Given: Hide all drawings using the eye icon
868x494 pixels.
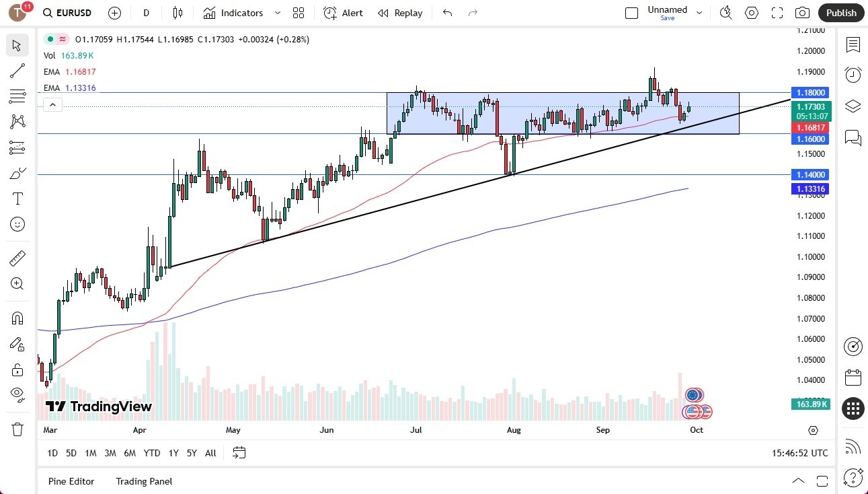Looking at the screenshot, I should 17,394.
